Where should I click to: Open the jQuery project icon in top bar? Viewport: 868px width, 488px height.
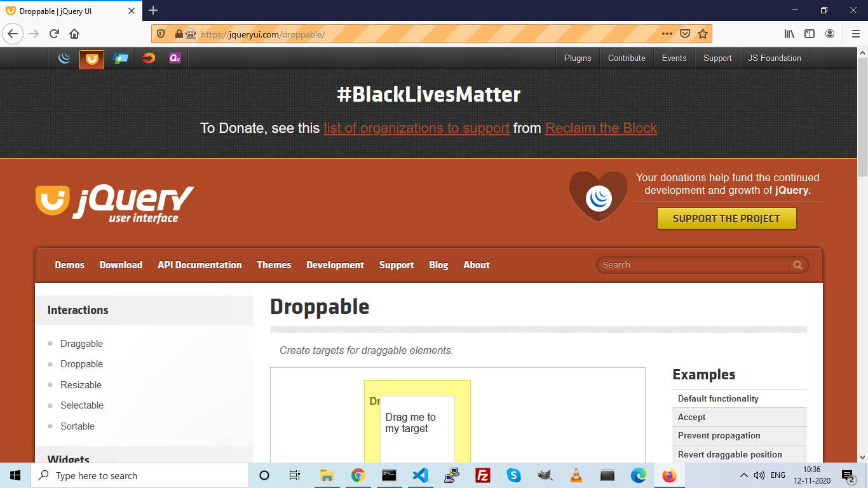(64, 58)
